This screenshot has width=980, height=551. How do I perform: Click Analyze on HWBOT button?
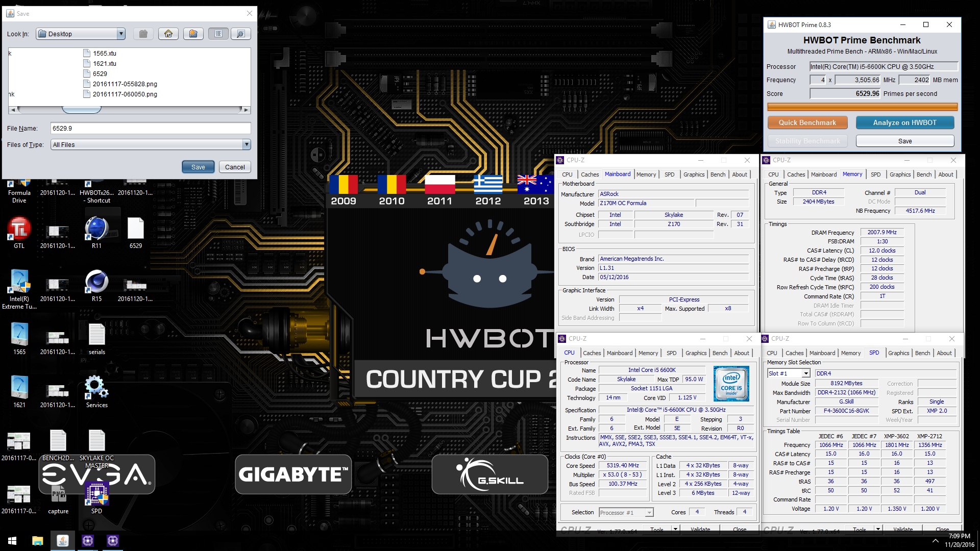(904, 122)
